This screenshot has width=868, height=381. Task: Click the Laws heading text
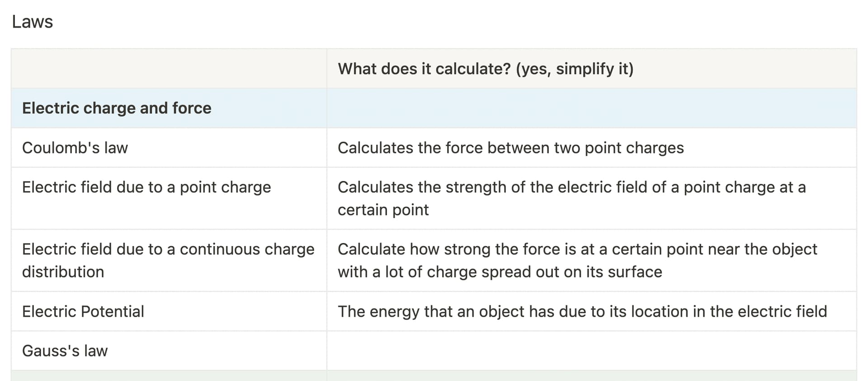(32, 22)
